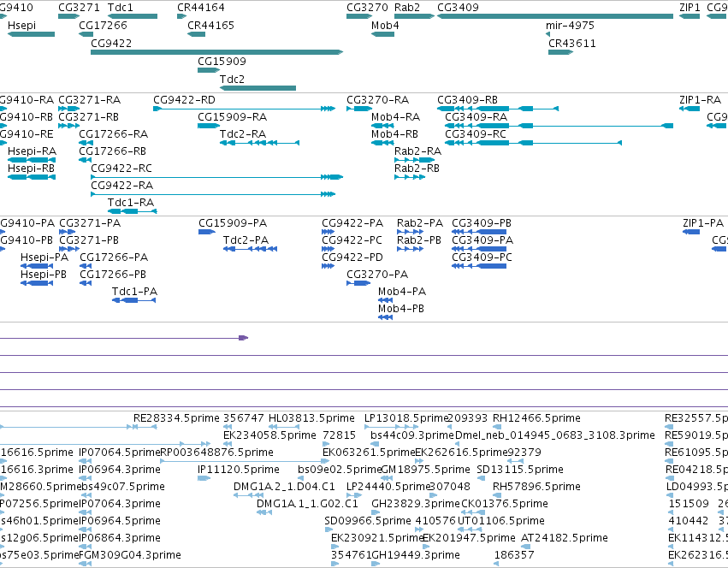Select transcript ZIP1-RA
The height and width of the screenshot is (568, 728).
pyautogui.click(x=690, y=109)
